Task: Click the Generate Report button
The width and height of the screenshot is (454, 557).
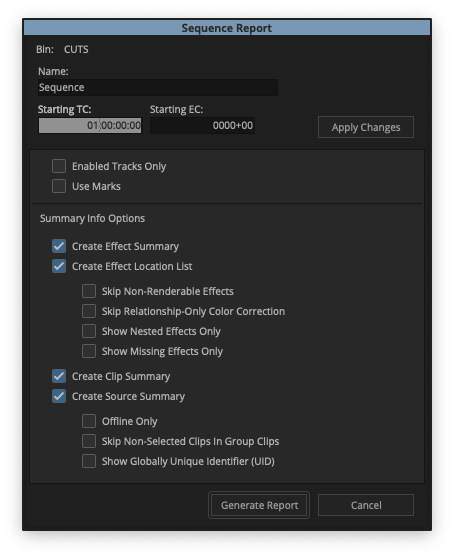Action: click(x=259, y=505)
